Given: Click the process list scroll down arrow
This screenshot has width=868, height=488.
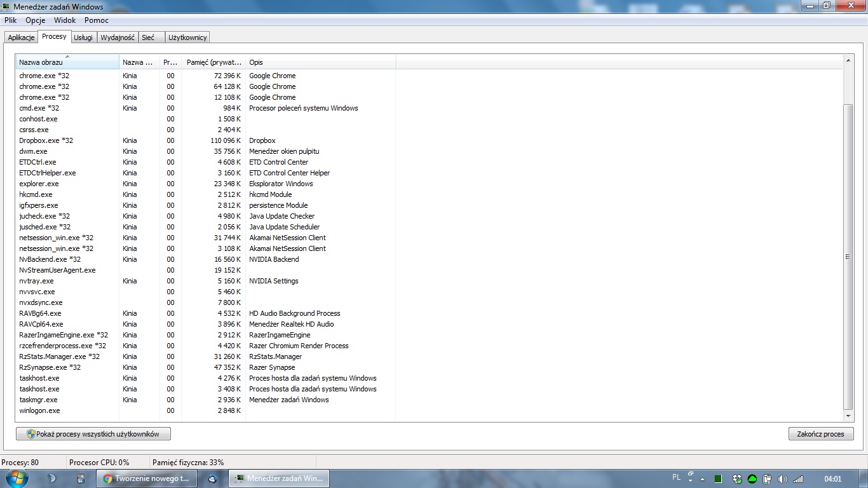Looking at the screenshot, I should [x=848, y=416].
